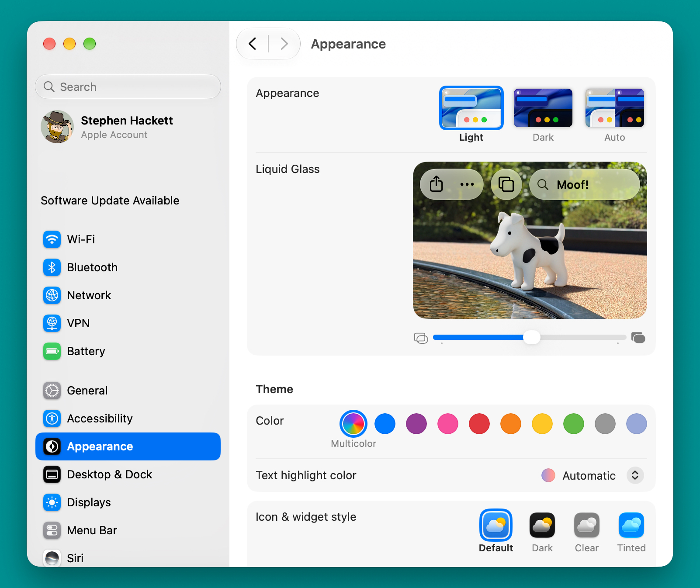This screenshot has height=588, width=700.
Task: Select the Auto appearance mode
Action: [615, 108]
